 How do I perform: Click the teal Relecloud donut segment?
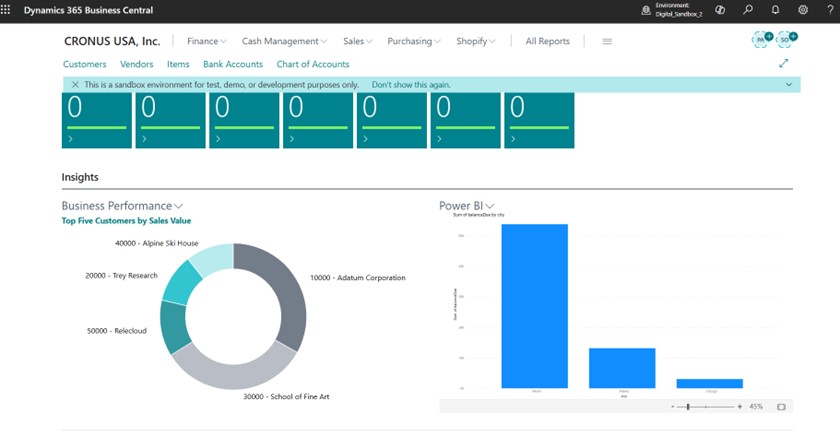172,327
